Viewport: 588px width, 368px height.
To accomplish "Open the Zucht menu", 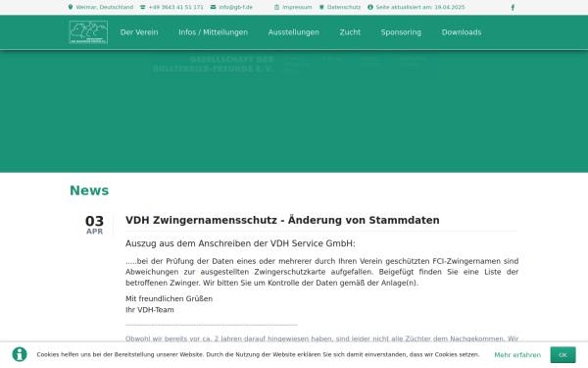I will pos(350,32).
